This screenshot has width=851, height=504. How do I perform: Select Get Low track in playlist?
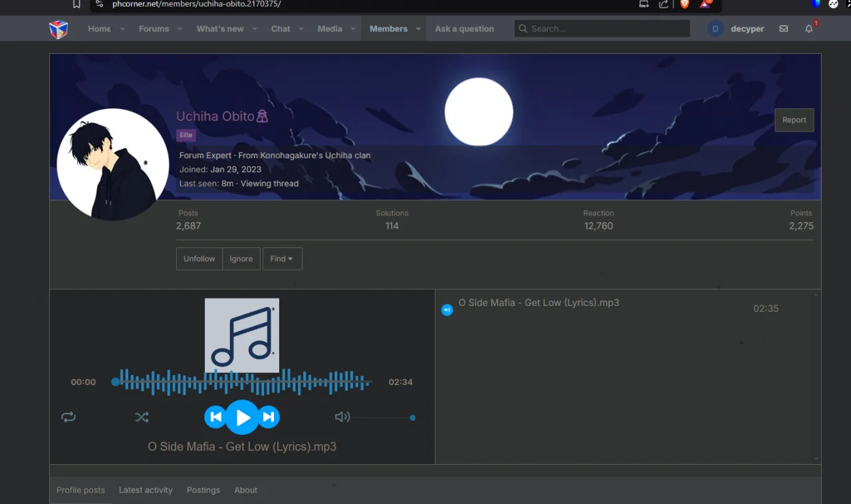click(539, 303)
